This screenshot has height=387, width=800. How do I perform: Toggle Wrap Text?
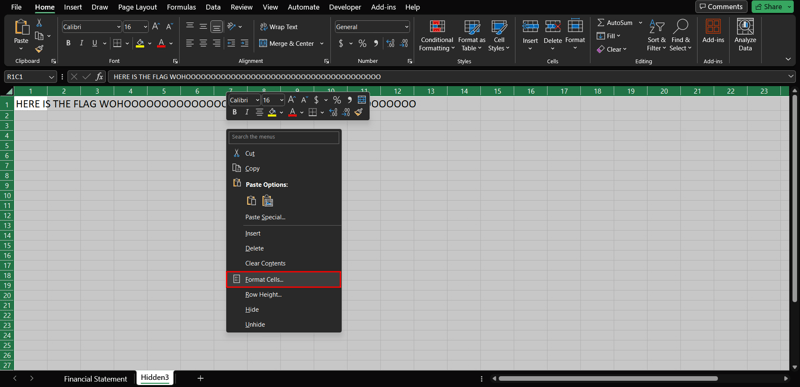(279, 27)
